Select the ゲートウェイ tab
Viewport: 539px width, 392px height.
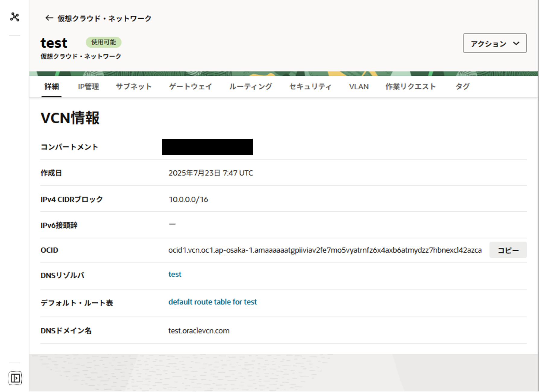(190, 87)
